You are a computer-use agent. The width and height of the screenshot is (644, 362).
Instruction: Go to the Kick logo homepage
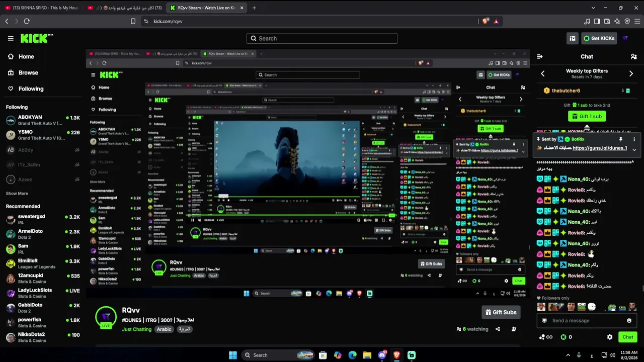coord(37,38)
